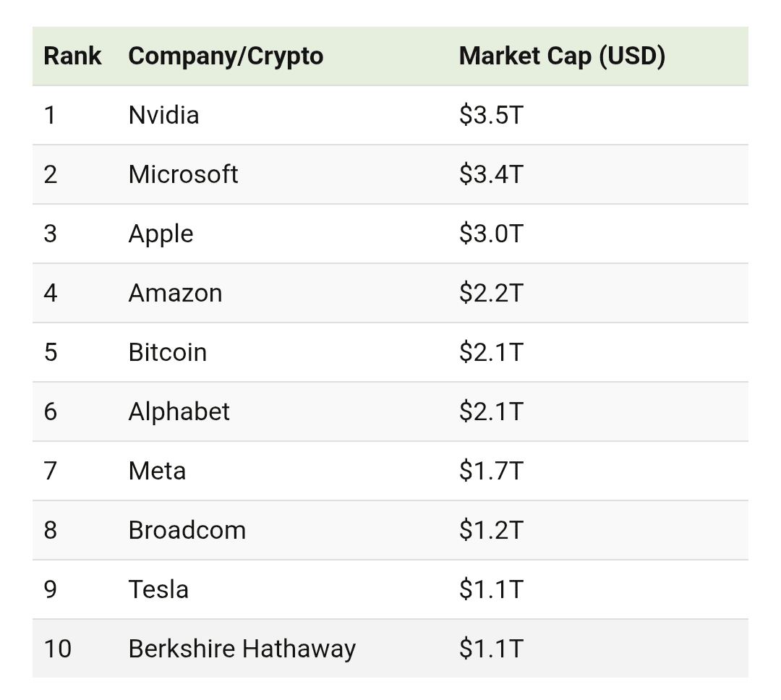781x700 pixels.
Task: Click the Meta company name
Action: click(x=157, y=471)
